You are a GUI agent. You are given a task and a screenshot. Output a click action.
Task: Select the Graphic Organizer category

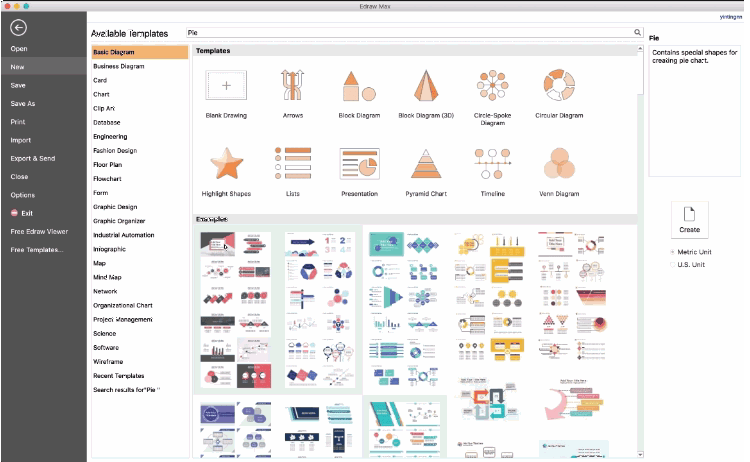[x=119, y=221]
